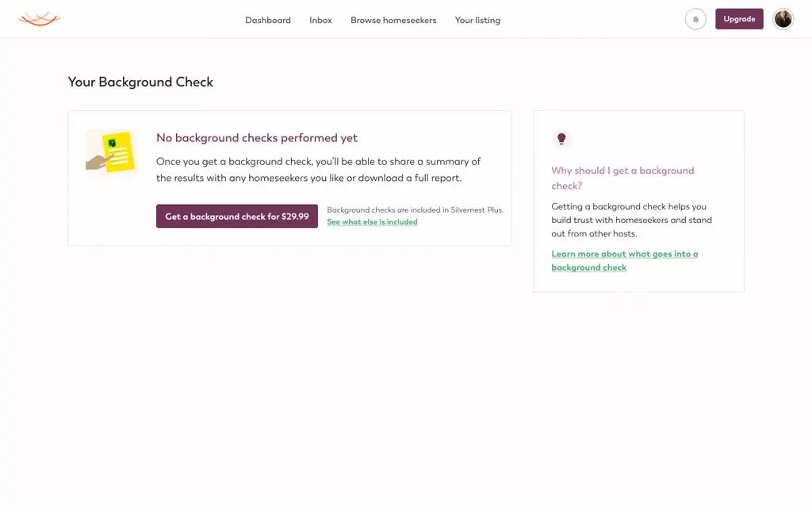Viewport: 812px width, 508px height.
Task: Click the lightbulb tip icon
Action: pos(561,139)
